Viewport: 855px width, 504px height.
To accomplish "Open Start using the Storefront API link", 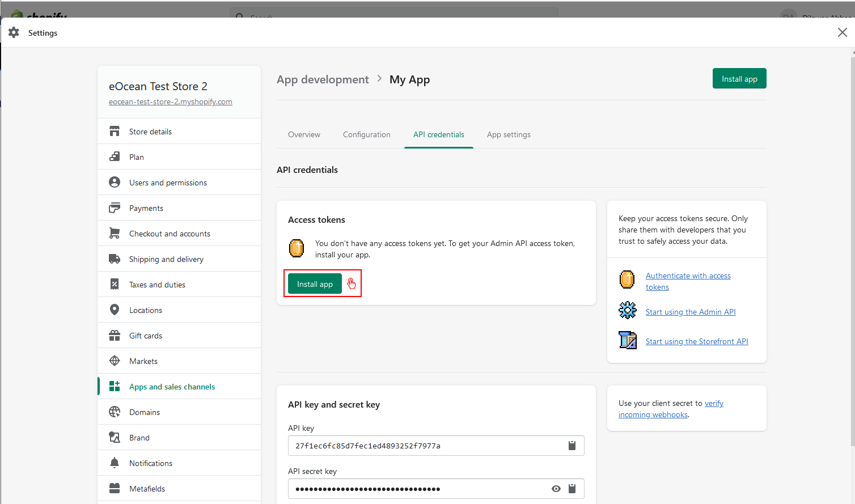I will click(x=697, y=341).
